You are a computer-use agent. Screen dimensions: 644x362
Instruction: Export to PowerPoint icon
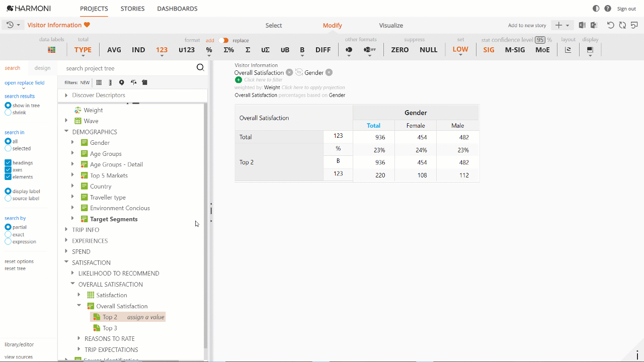(594, 25)
